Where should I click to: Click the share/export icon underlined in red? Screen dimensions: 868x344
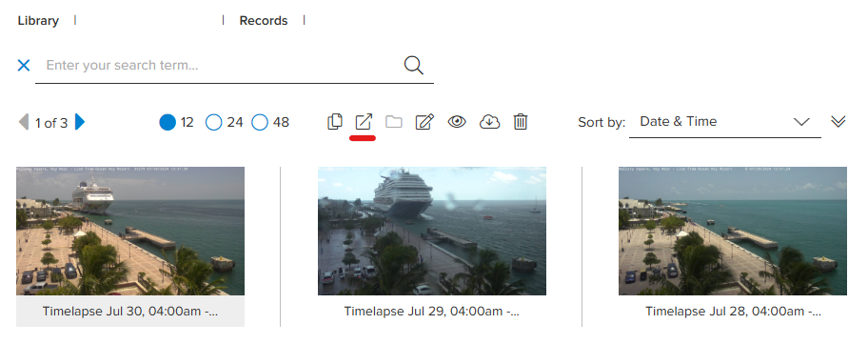click(364, 121)
